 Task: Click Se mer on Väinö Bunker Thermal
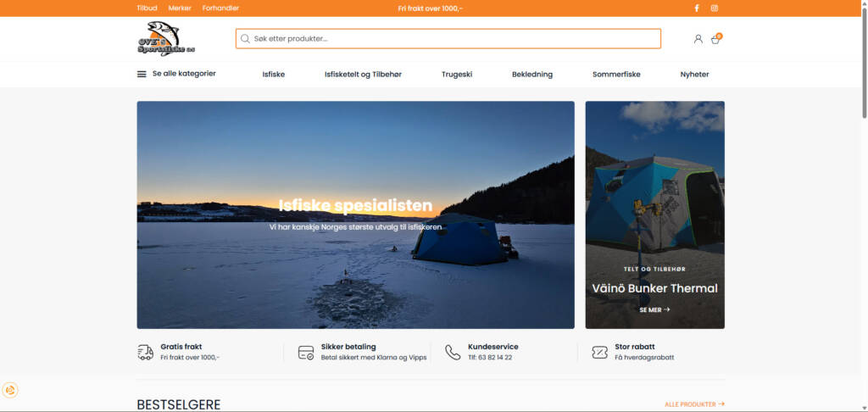point(654,310)
